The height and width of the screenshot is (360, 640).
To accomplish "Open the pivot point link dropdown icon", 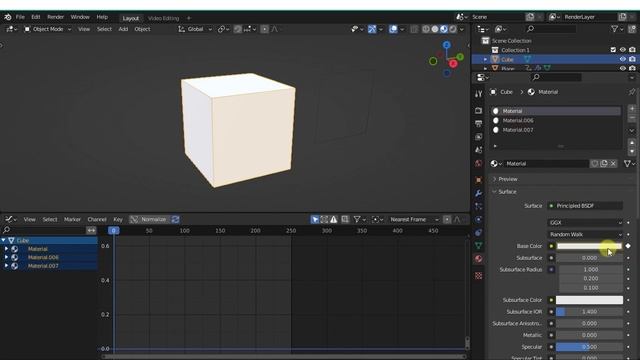I will 223,29.
